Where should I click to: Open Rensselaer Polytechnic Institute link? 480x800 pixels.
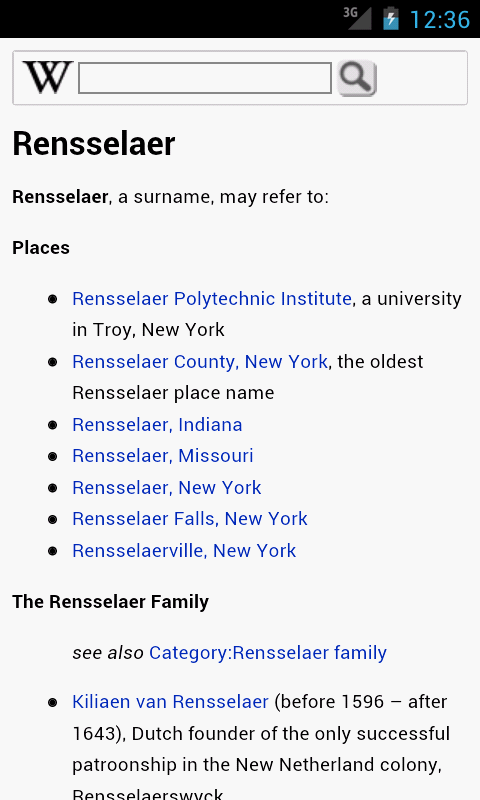tap(212, 298)
